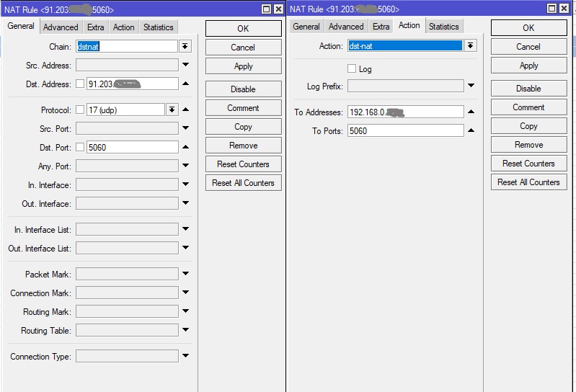Screen dimensions: 576x392
Task: Expand the Connection Type field arrow
Action: pos(185,356)
